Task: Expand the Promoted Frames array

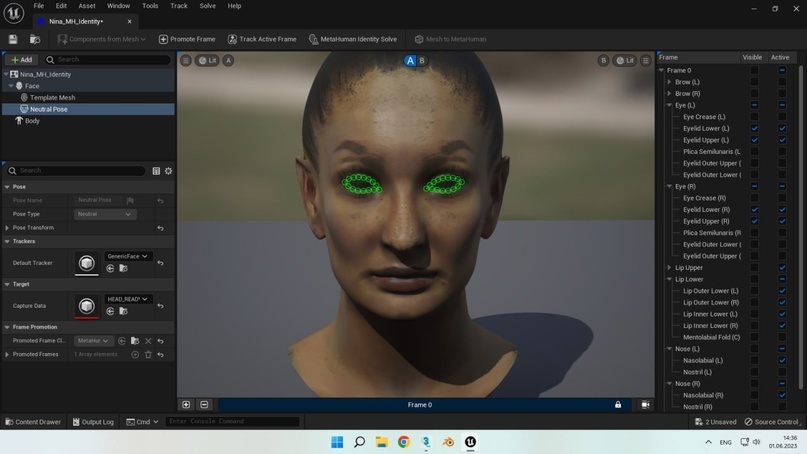Action: click(x=7, y=355)
